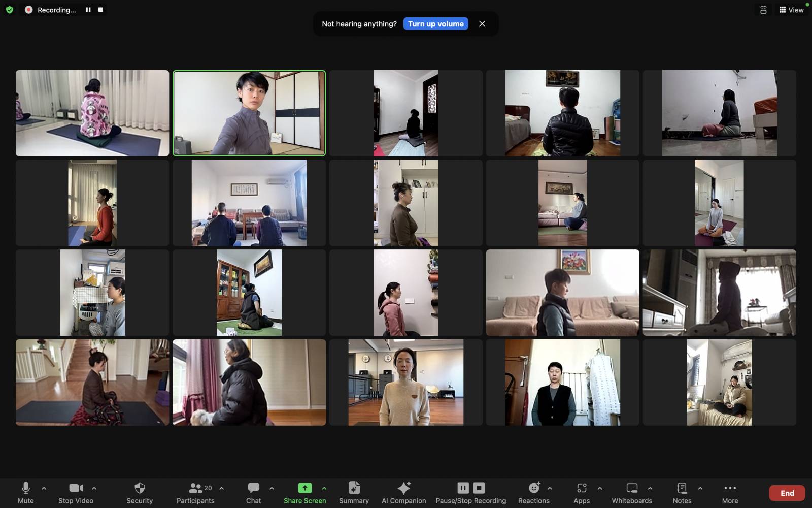Open Whiteboards

(x=632, y=489)
